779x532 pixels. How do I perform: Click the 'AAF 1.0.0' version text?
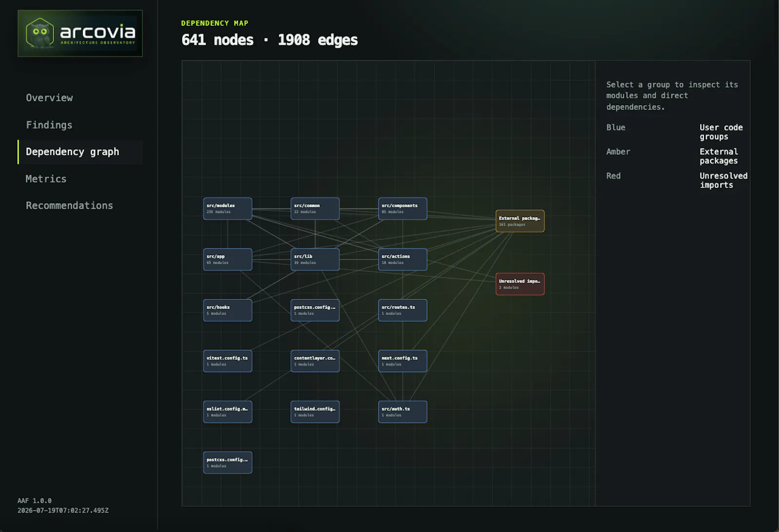(x=35, y=501)
